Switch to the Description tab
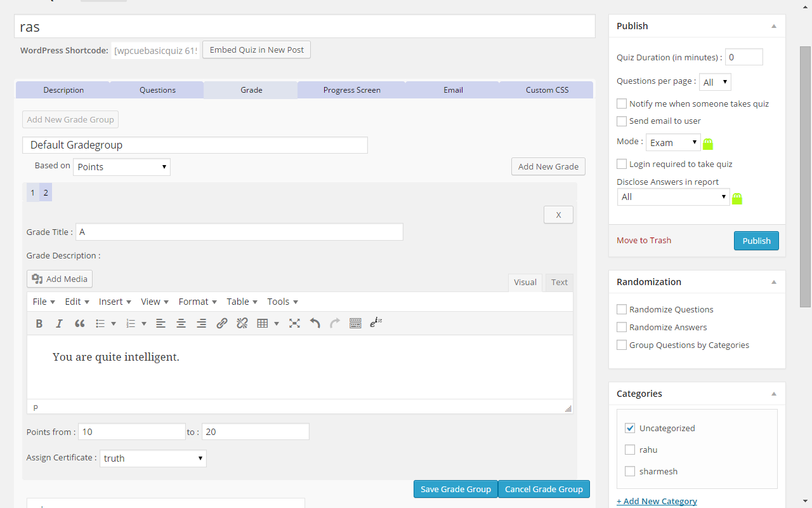Image resolution: width=812 pixels, height=508 pixels. click(x=63, y=90)
